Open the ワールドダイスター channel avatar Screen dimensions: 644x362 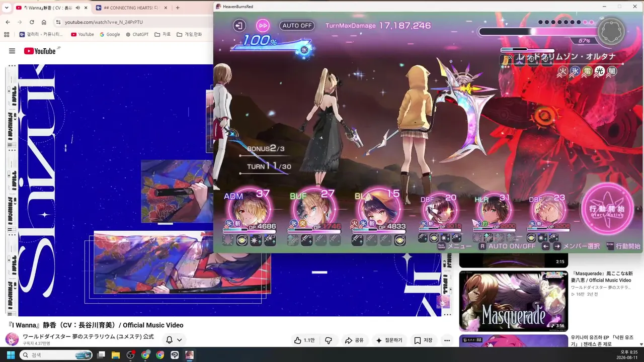pyautogui.click(x=12, y=339)
